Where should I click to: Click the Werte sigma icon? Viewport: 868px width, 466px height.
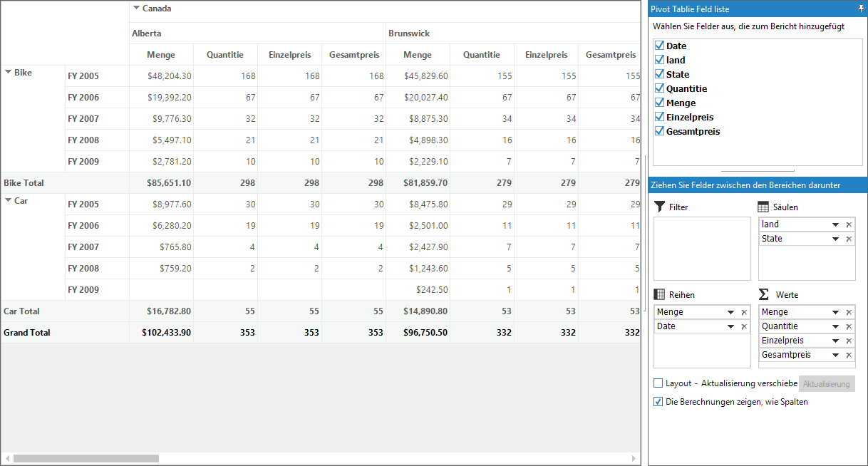coord(763,294)
